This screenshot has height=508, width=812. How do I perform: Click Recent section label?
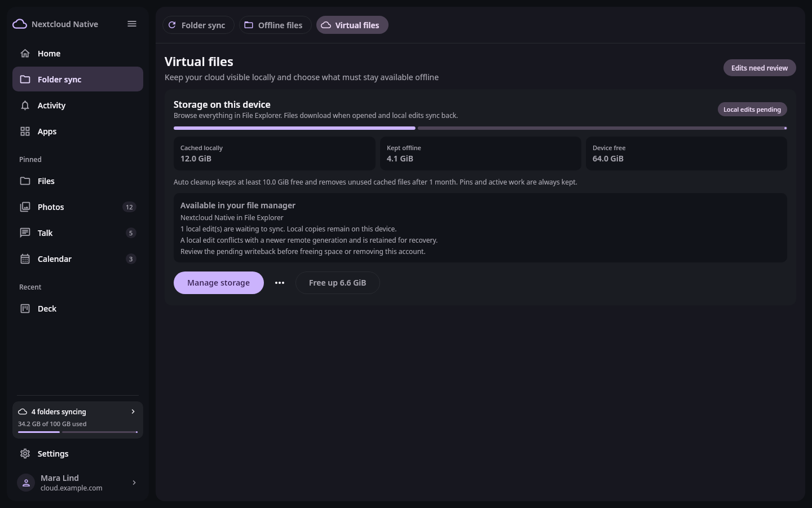pyautogui.click(x=30, y=287)
